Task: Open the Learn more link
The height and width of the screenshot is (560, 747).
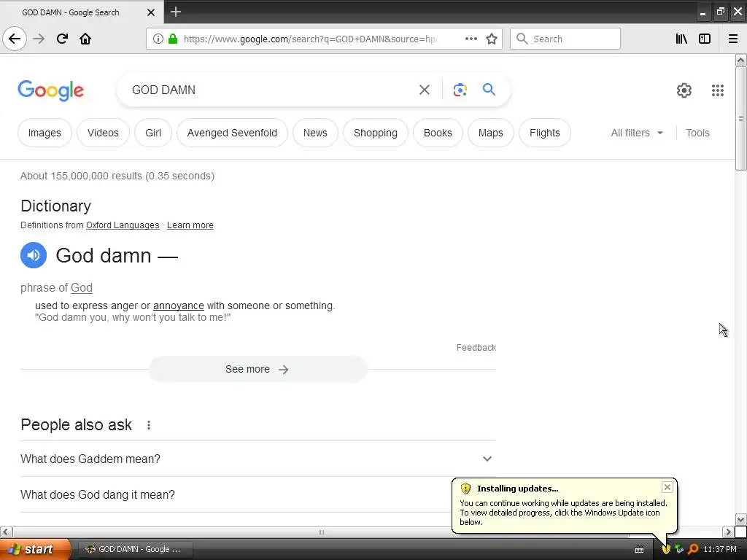Action: point(190,225)
